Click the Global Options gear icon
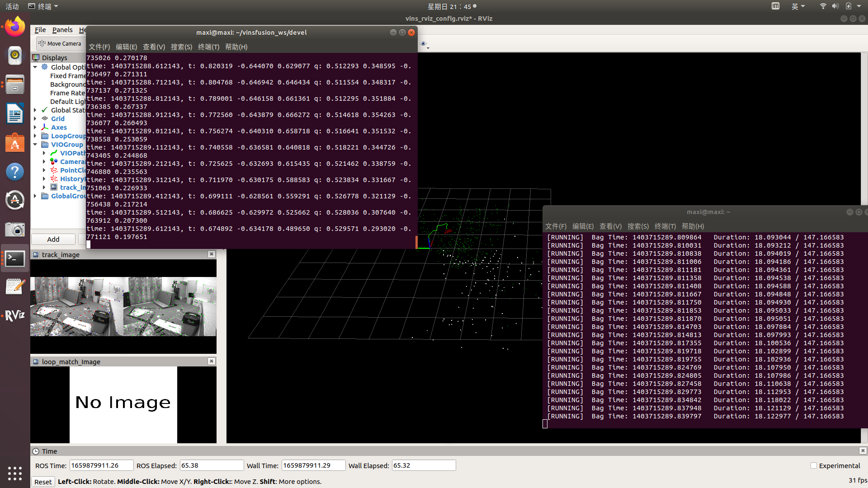 click(45, 67)
